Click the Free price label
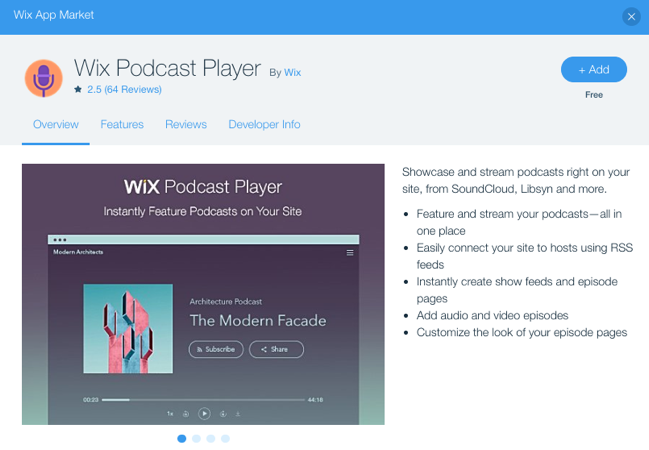This screenshot has width=649, height=450. point(594,95)
